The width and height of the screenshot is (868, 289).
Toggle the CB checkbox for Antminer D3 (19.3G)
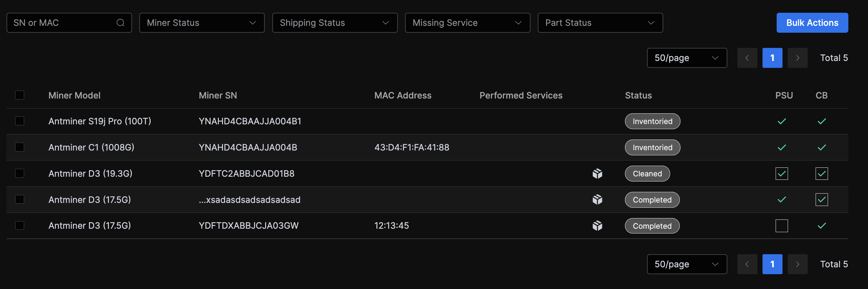822,174
